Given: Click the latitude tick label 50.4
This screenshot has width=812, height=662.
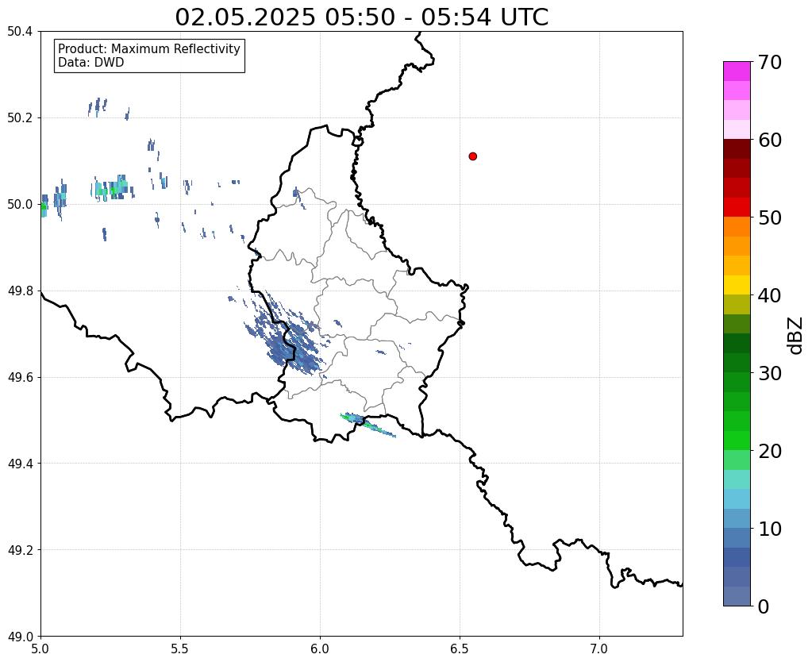Looking at the screenshot, I should pyautogui.click(x=20, y=32).
